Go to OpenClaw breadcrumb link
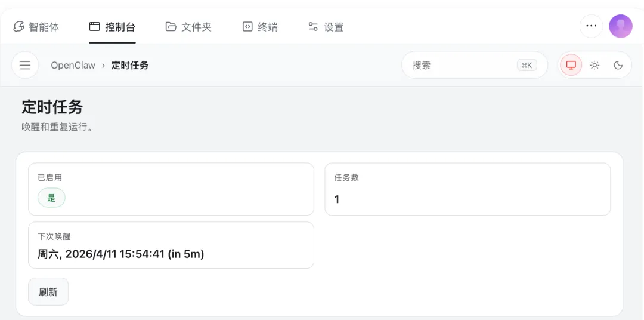 (x=73, y=65)
